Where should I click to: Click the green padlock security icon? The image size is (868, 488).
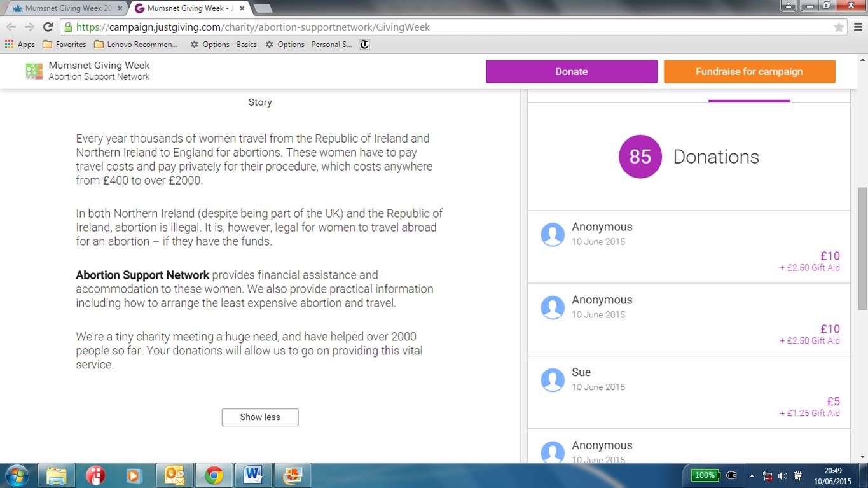(68, 27)
